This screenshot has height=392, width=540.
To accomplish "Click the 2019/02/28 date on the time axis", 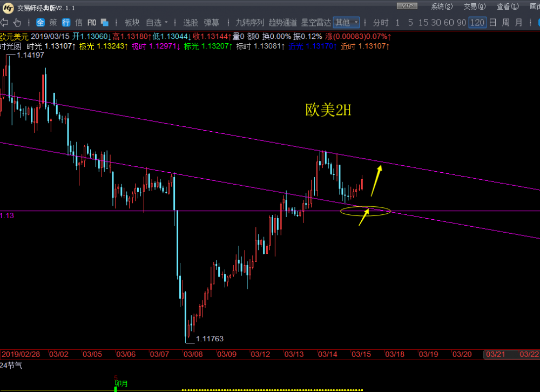I will pos(21,354).
